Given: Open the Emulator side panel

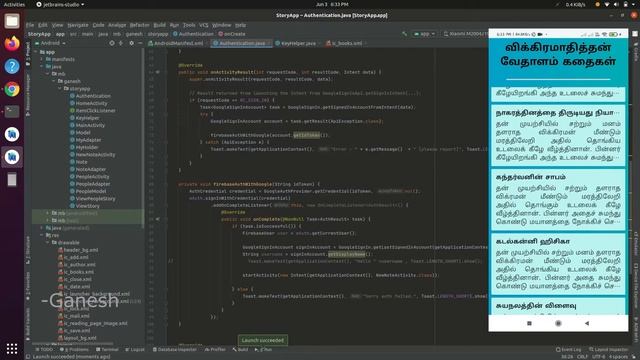Looking at the screenshot, I should click(636, 243).
